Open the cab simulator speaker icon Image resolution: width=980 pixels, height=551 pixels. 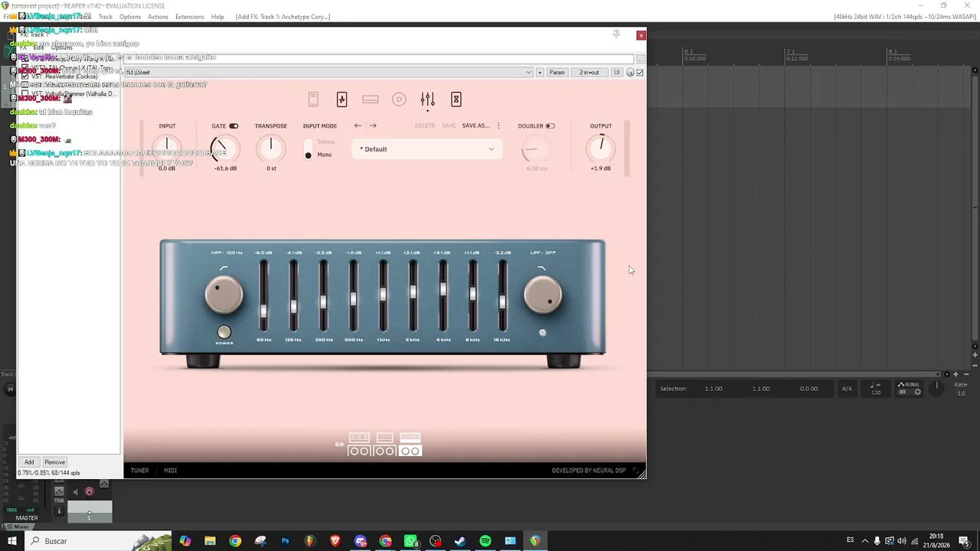(399, 99)
